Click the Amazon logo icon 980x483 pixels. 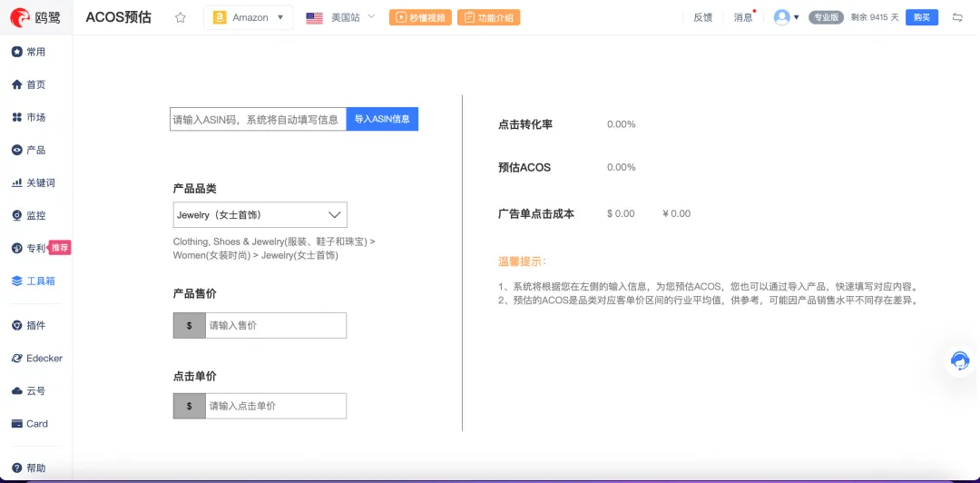(220, 17)
